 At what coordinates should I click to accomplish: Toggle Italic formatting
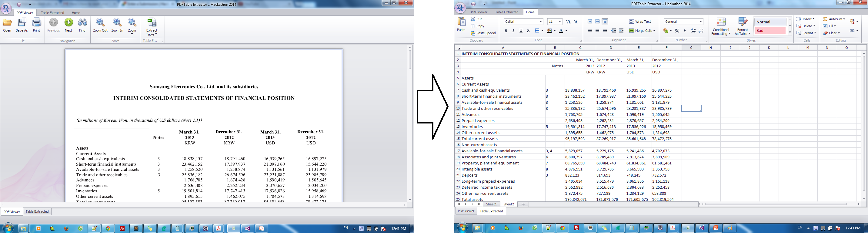click(x=513, y=31)
